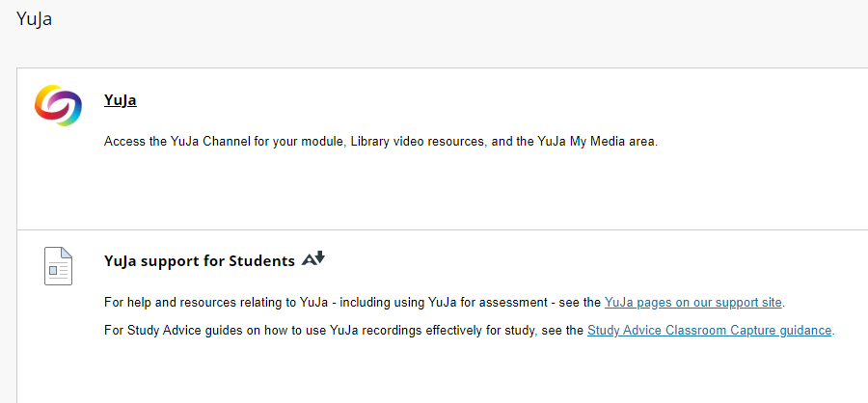The height and width of the screenshot is (403, 868).
Task: Click the letter A of the Ally icon
Action: [x=308, y=260]
